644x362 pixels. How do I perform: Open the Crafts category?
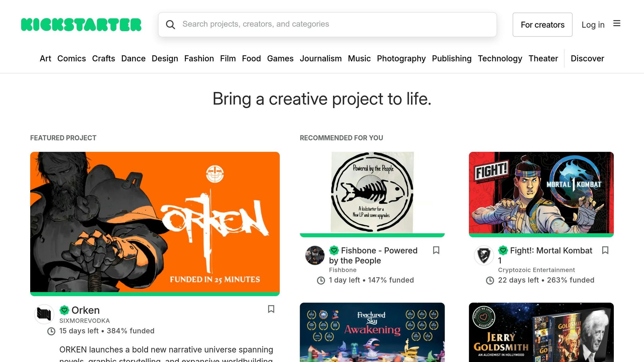coord(103,58)
